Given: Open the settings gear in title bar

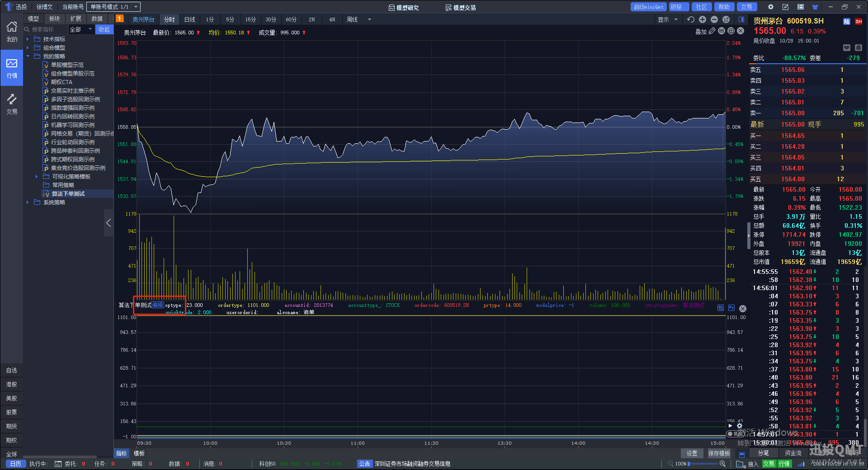Looking at the screenshot, I should click(771, 7).
